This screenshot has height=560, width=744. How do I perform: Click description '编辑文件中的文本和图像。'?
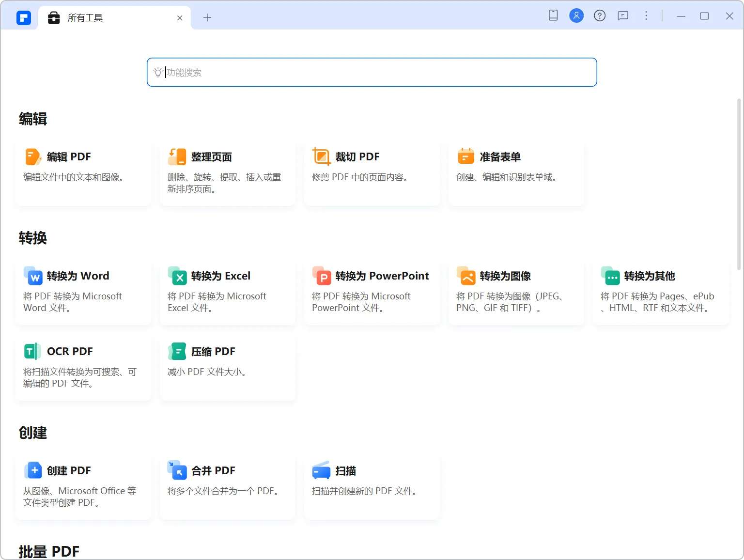[74, 177]
